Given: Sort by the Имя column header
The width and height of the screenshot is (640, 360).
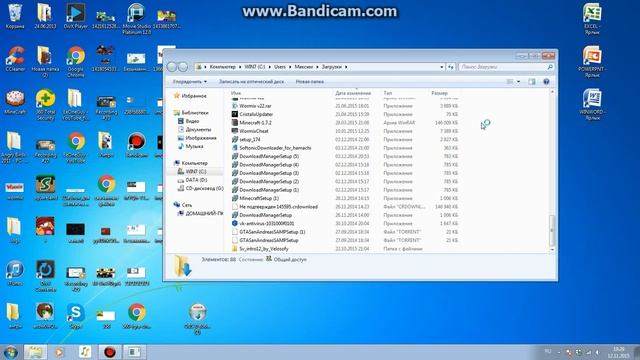Looking at the screenshot, I should coord(236,93).
